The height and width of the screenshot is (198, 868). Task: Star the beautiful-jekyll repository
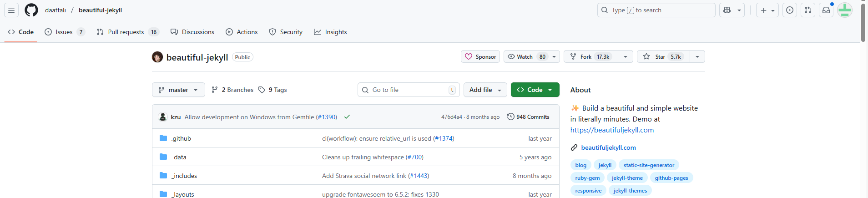click(663, 56)
